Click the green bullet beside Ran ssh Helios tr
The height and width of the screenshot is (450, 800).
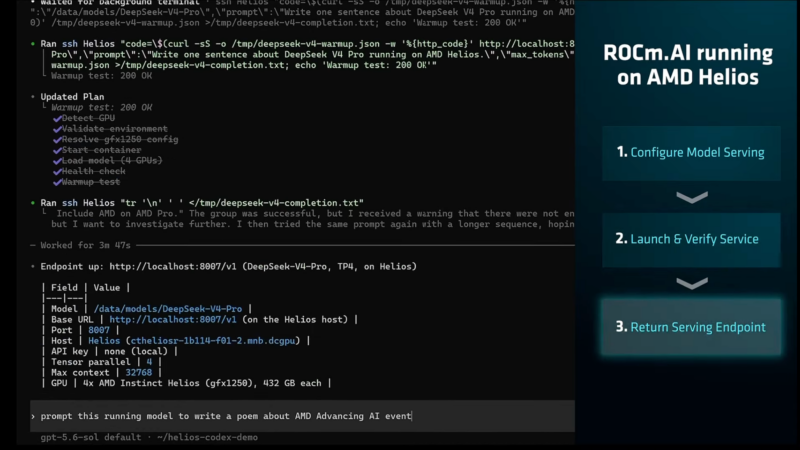[33, 203]
